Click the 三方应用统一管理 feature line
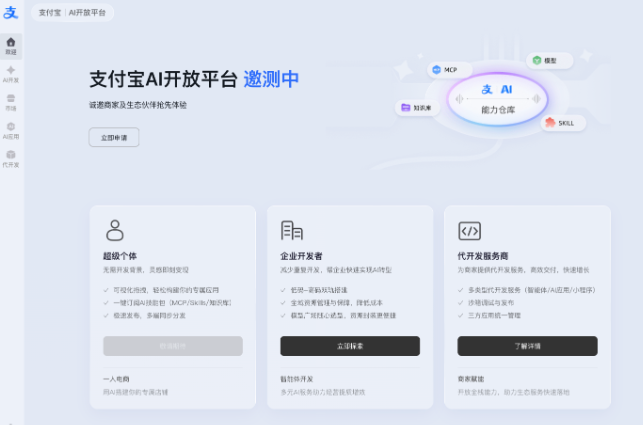 [494, 315]
